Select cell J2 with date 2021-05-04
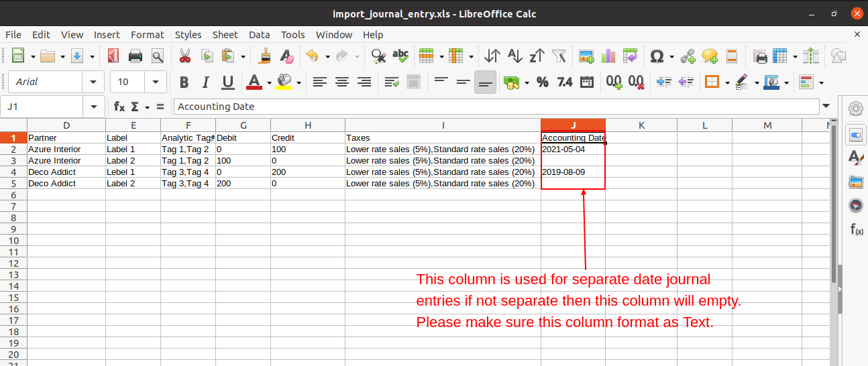 coord(573,149)
